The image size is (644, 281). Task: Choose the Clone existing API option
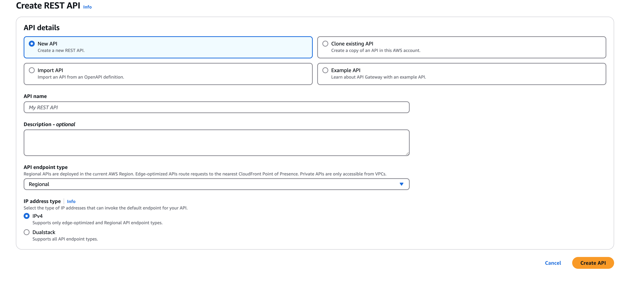325,44
